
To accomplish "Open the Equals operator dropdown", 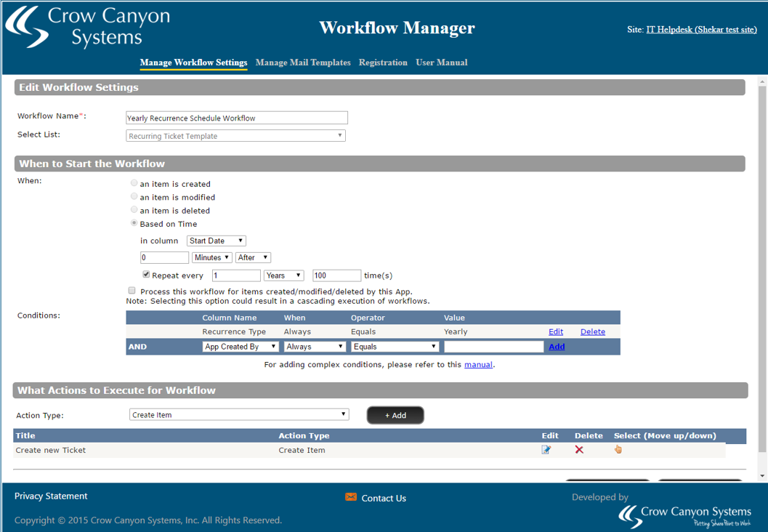I will 395,347.
